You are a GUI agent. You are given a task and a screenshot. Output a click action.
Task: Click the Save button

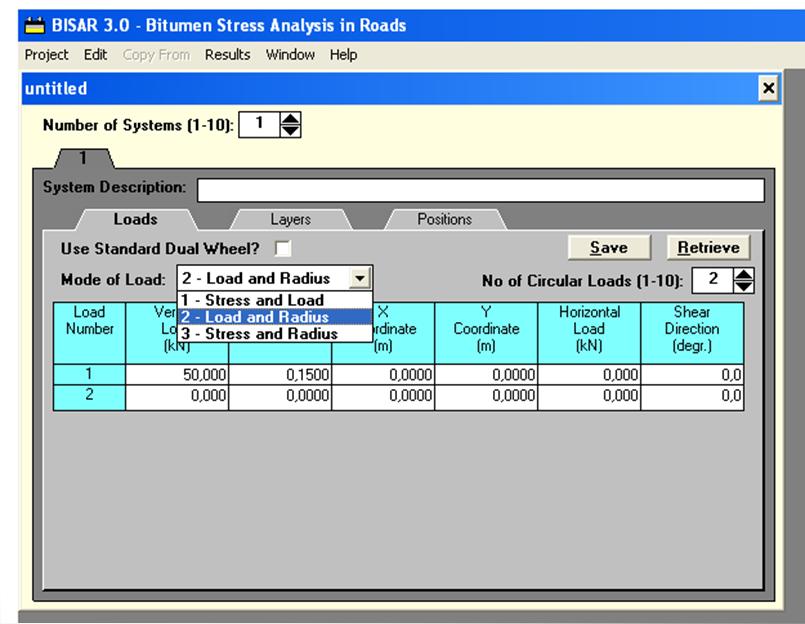point(609,248)
